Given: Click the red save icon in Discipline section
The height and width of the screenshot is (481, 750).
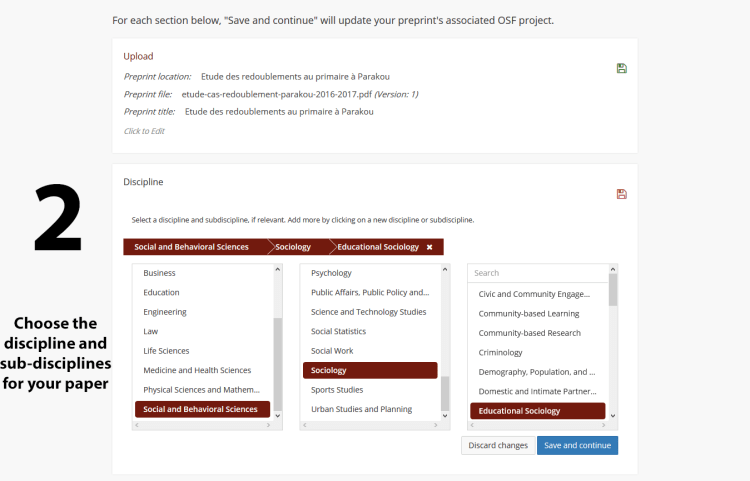Looking at the screenshot, I should click(622, 194).
